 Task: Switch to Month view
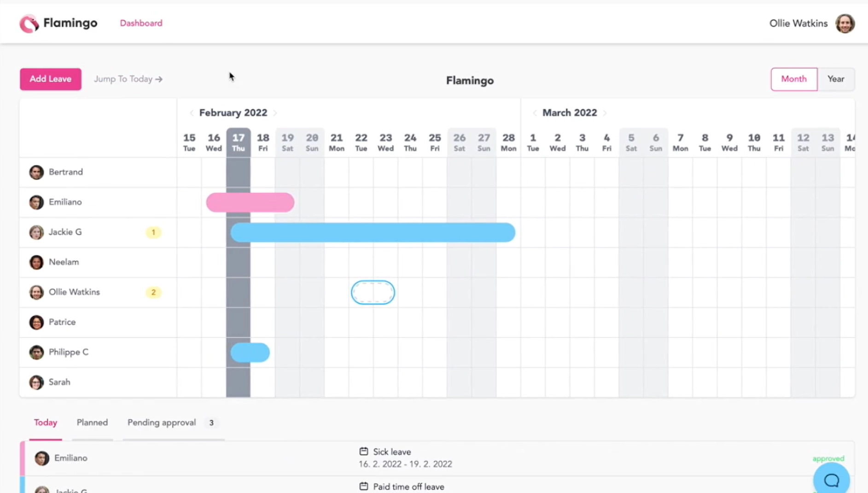tap(794, 79)
